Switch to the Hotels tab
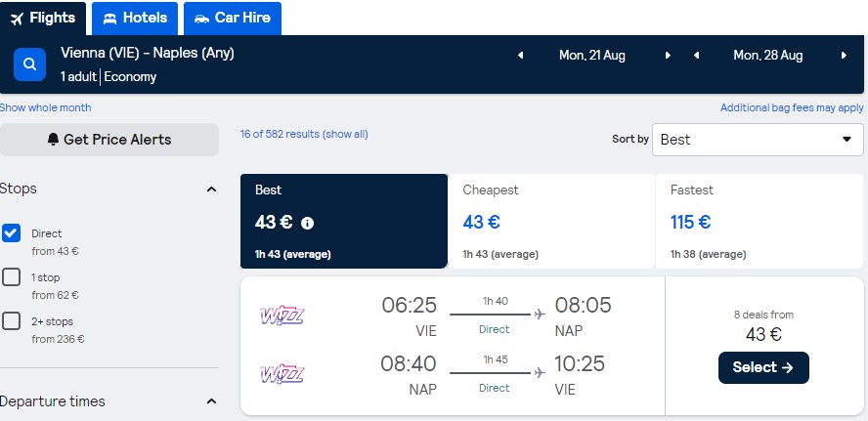The width and height of the screenshot is (868, 421). (x=135, y=19)
